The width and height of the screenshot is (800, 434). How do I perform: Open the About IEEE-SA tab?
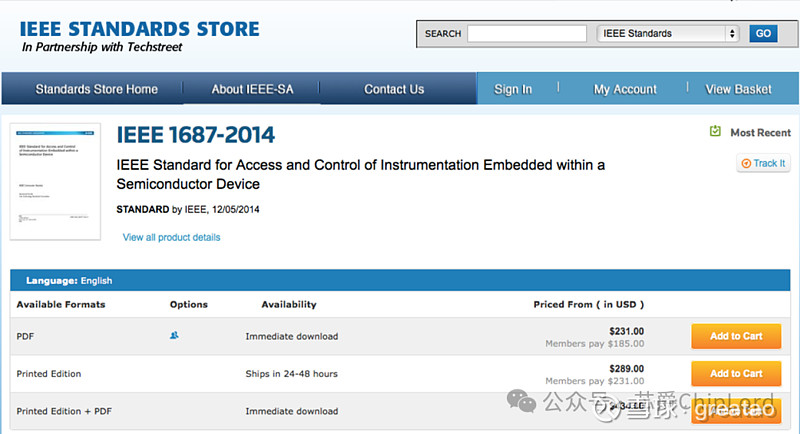pos(252,89)
